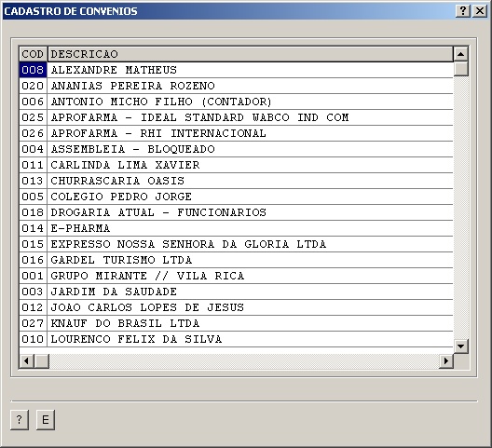Click the vertical scrollbar down arrow
This screenshot has height=448, width=492.
460,346
